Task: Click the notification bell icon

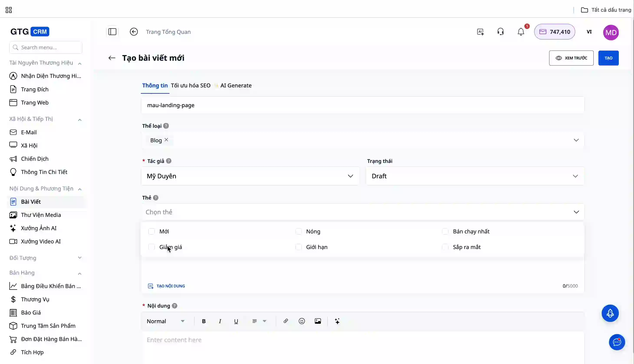Action: click(x=521, y=32)
